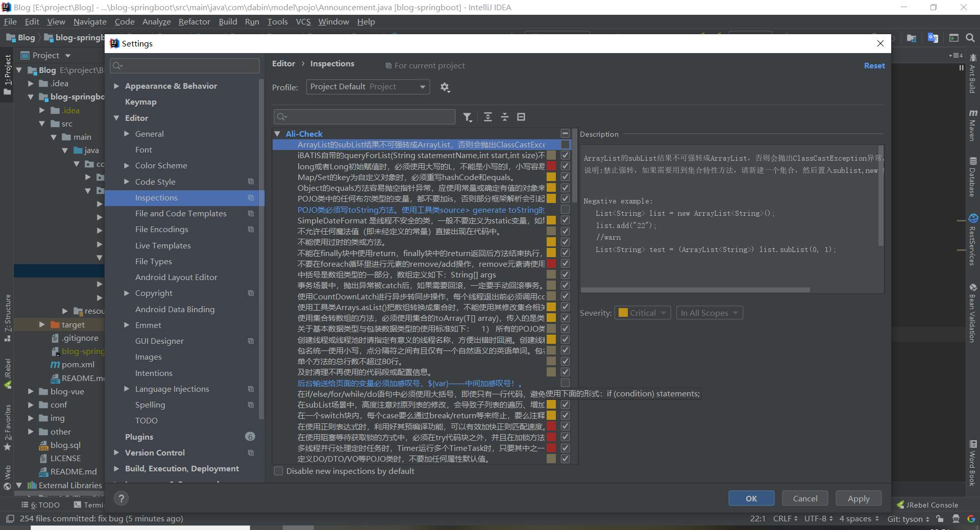Click yellow severity swatch of Map/Set inspection
Screen dimensions: 980x530
[551, 177]
